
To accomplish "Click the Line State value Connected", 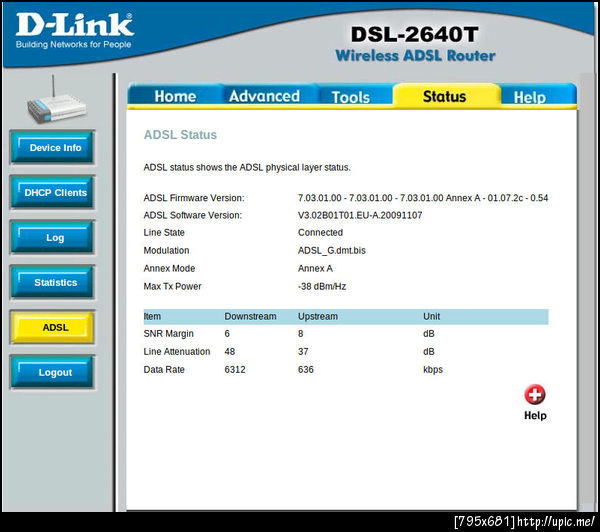I will tap(320, 232).
